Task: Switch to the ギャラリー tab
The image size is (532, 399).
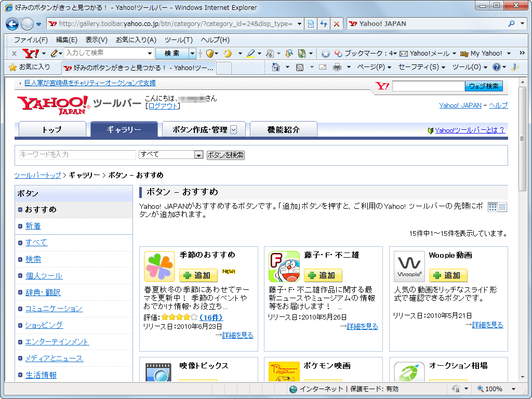Action: 124,129
